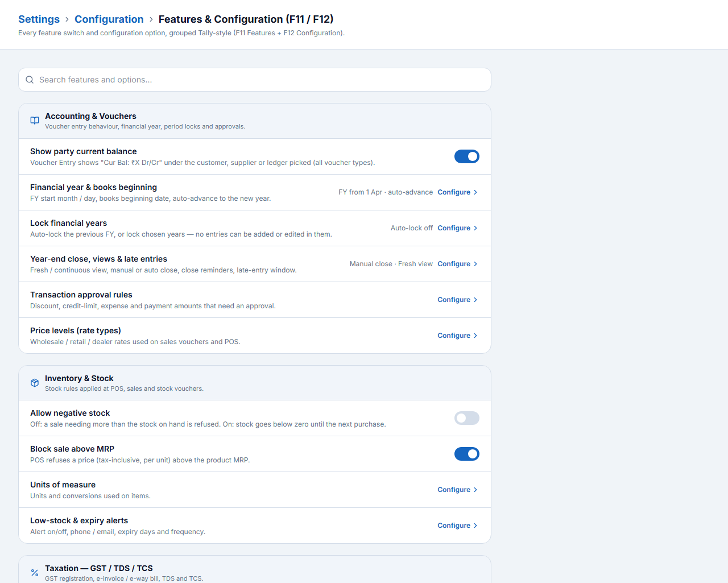Toggle Show party current balance off
Screen dimensions: 728x583
[467, 156]
